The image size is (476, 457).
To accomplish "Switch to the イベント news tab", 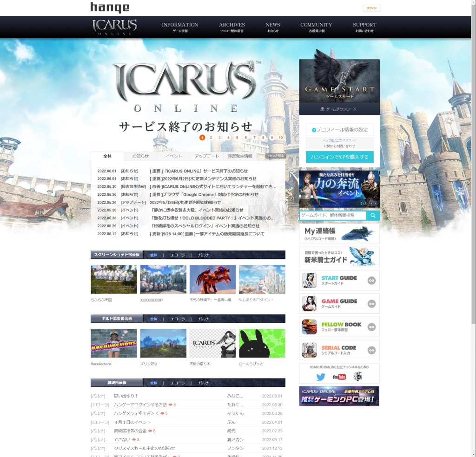I will pos(174,156).
